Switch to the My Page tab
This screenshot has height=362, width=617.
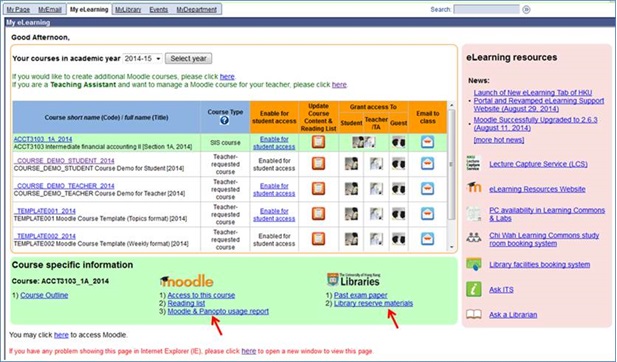pos(18,9)
